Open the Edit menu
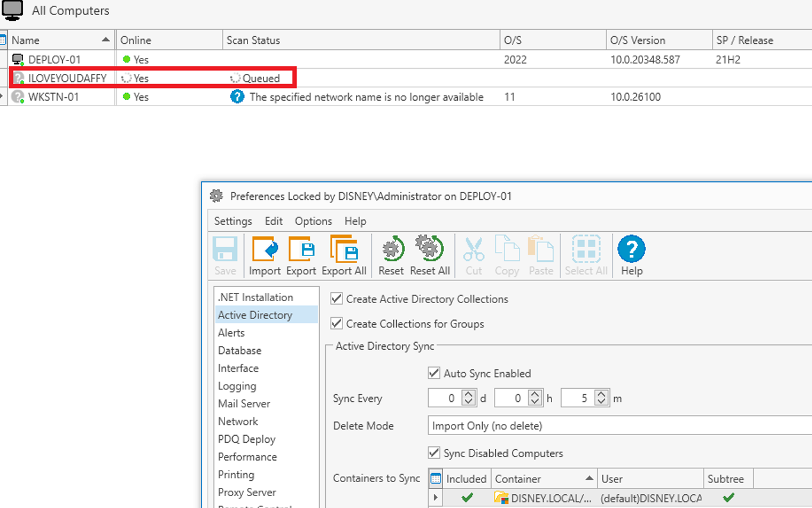812x508 pixels. pos(274,221)
